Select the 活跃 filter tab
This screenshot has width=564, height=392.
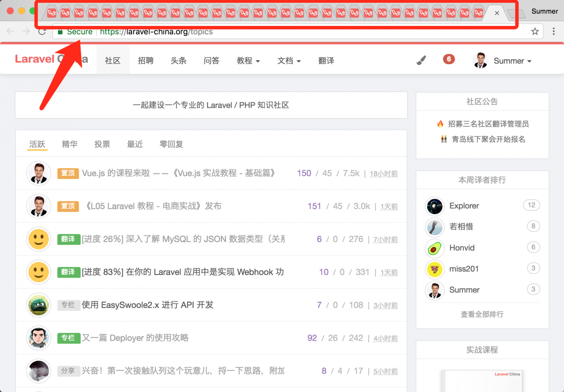38,144
